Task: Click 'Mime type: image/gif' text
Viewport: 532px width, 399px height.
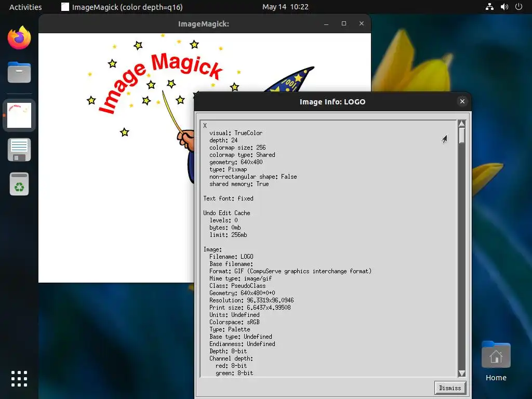Action: tap(241, 278)
